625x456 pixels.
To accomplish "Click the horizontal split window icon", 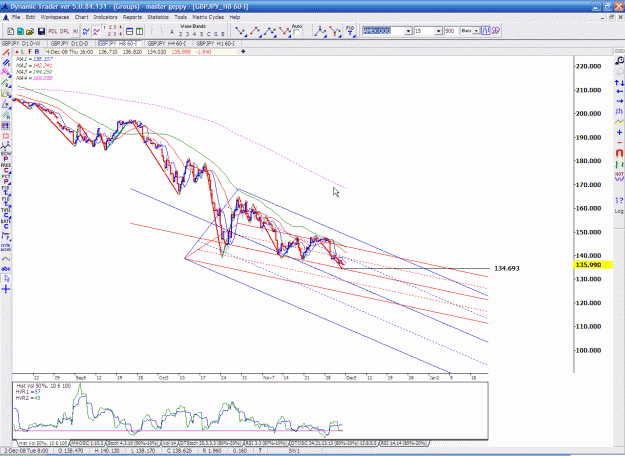I will coord(130,31).
